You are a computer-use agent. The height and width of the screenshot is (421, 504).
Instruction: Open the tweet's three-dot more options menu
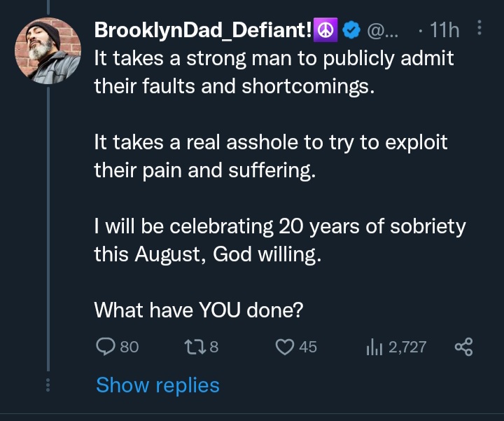pos(479,28)
